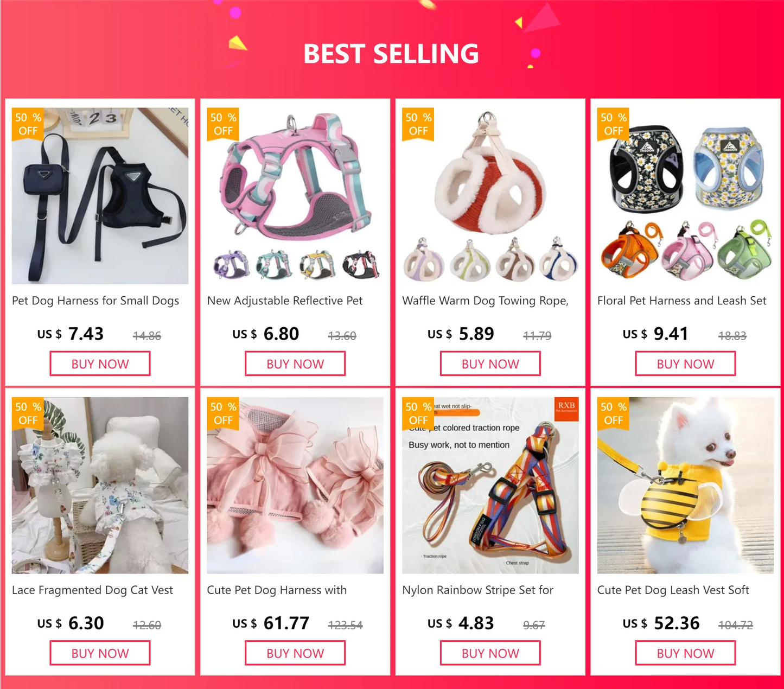This screenshot has height=689, width=784.
Task: Click BUY NOW for the $6.80 reflective harness
Action: click(x=295, y=363)
